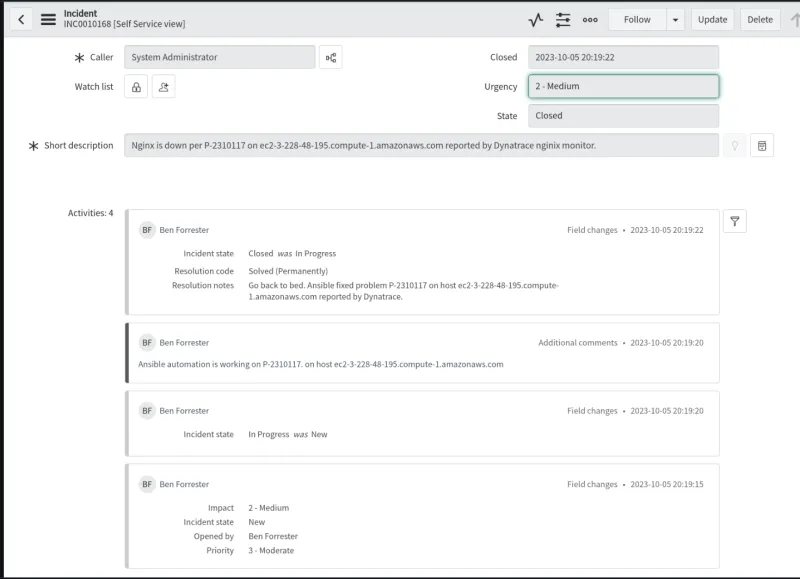The image size is (800, 579).
Task: Click the Follow button
Action: point(636,19)
